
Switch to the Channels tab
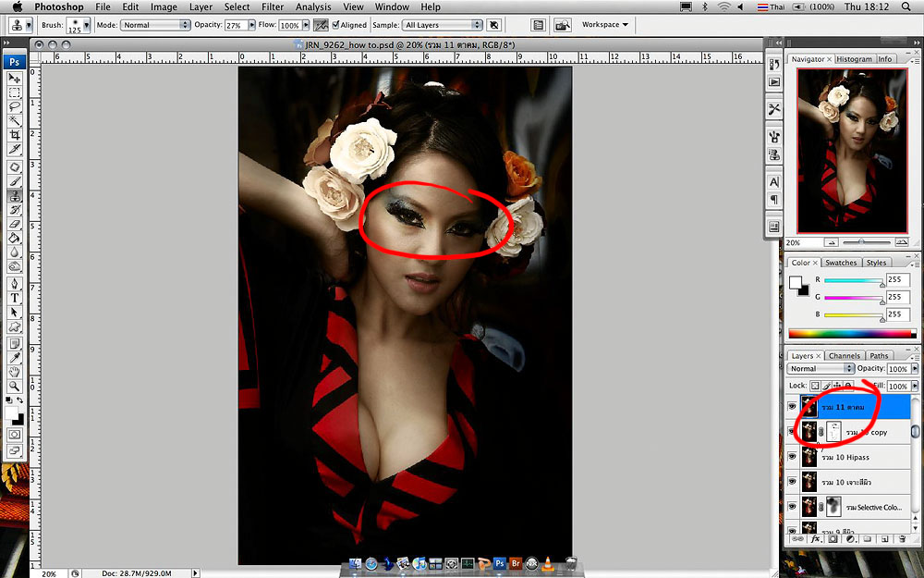(844, 356)
